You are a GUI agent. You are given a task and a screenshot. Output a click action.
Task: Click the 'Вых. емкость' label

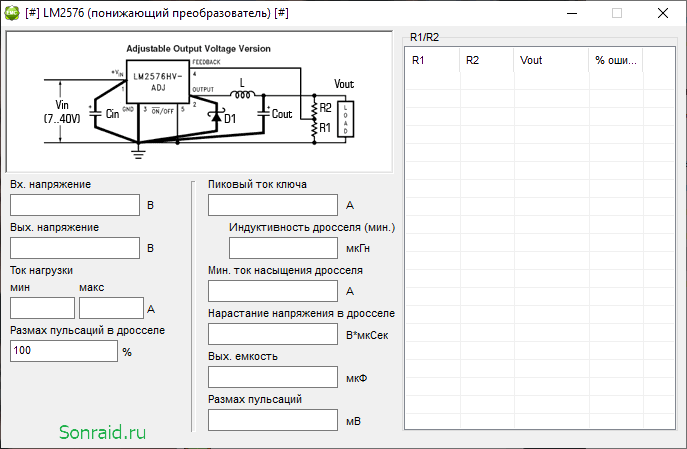(243, 356)
